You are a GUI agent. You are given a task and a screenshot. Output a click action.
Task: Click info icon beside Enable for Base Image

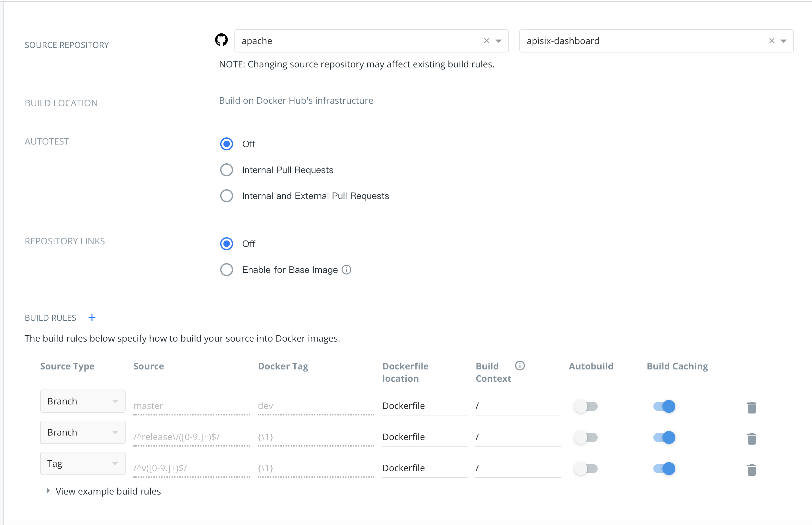click(x=346, y=270)
